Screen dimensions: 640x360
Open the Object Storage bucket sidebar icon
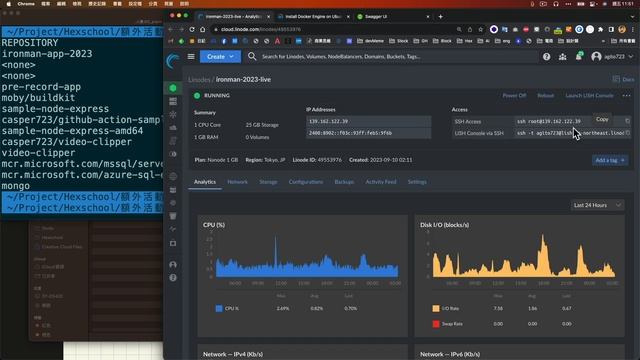coord(173,216)
